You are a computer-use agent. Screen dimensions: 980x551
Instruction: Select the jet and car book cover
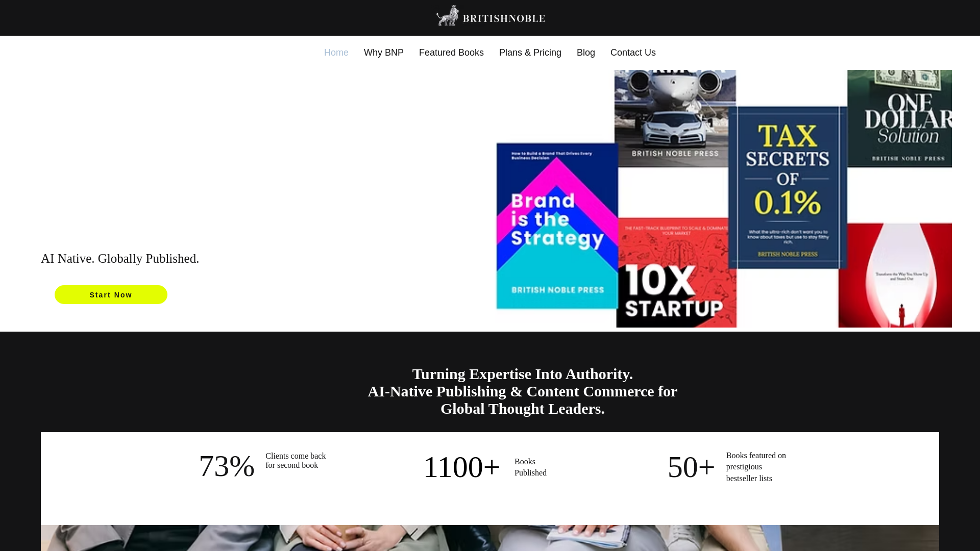[675, 118]
